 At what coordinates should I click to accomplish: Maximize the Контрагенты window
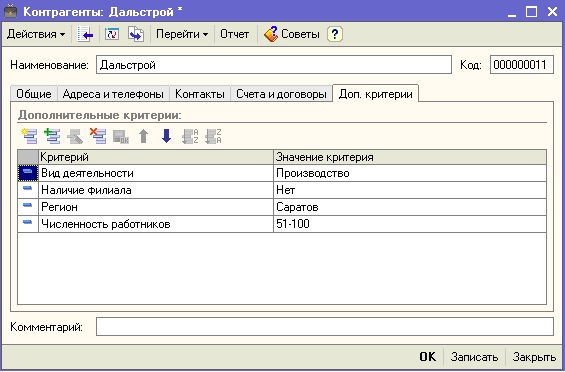pos(531,12)
